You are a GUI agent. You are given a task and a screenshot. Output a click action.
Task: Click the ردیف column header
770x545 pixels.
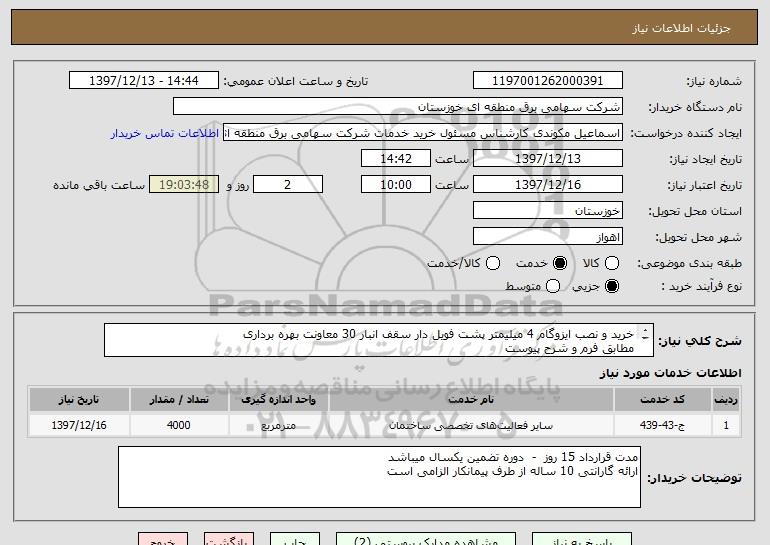(x=726, y=400)
